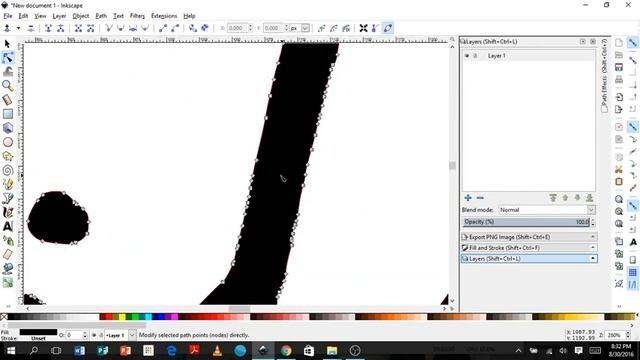Adjust layer opacity stepper arrows

click(593, 222)
